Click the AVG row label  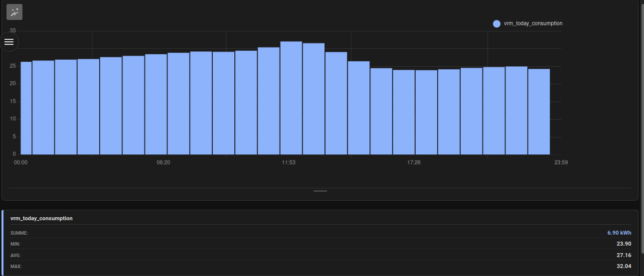click(x=15, y=255)
